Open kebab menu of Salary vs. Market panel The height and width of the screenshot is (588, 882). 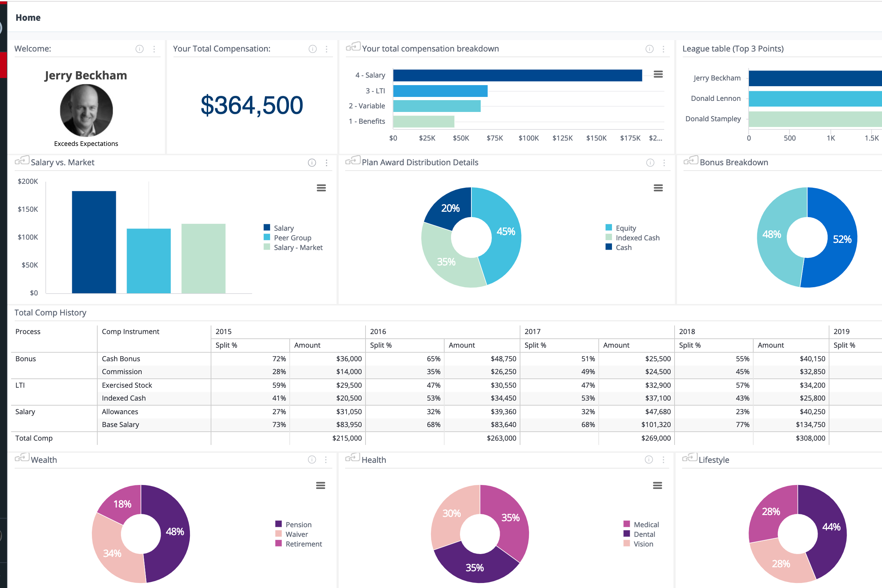coord(327,163)
